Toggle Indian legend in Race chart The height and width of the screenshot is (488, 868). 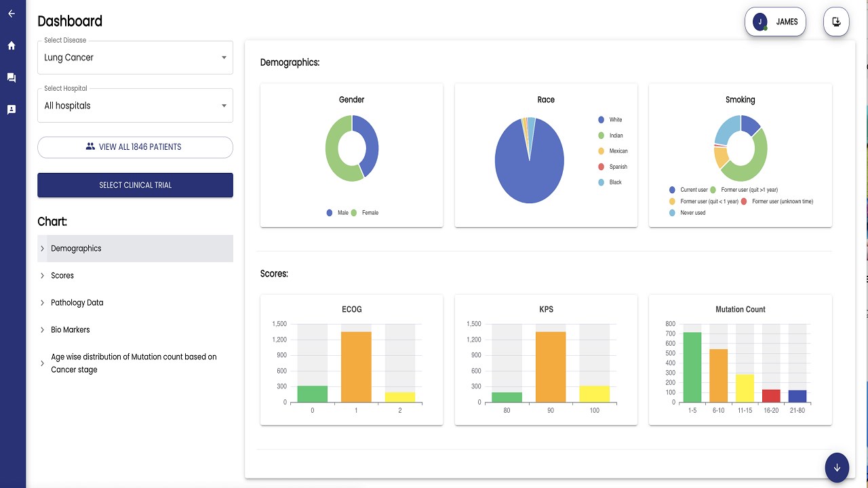coord(610,136)
